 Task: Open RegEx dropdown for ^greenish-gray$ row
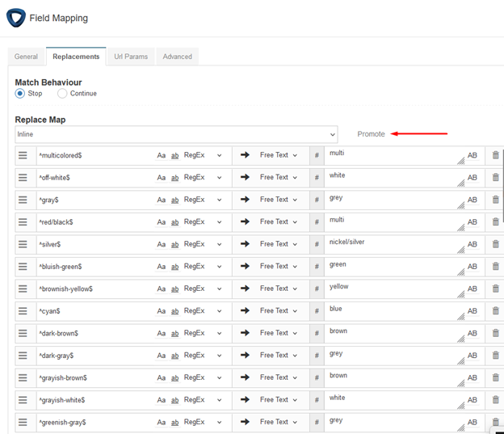point(203,422)
